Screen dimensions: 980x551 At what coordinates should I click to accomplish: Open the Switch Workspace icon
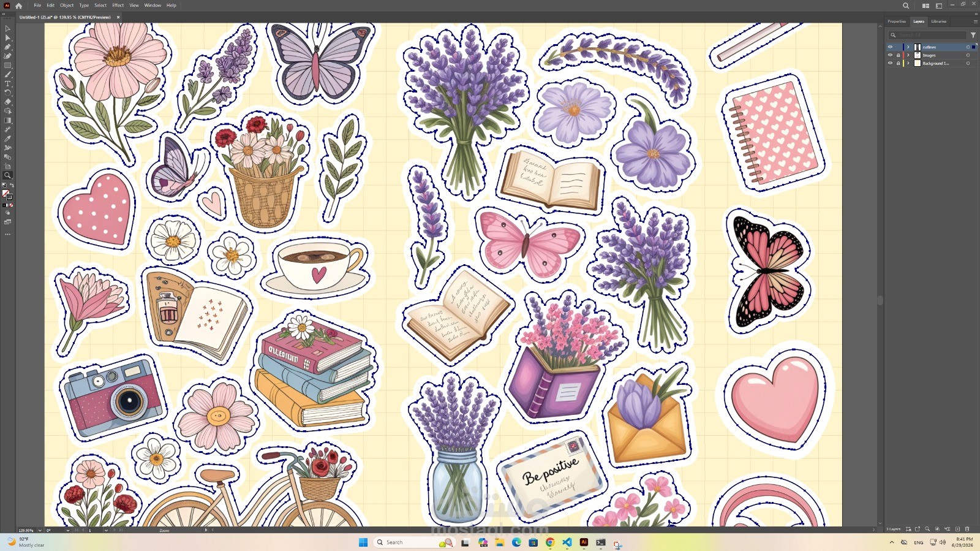[x=939, y=6]
